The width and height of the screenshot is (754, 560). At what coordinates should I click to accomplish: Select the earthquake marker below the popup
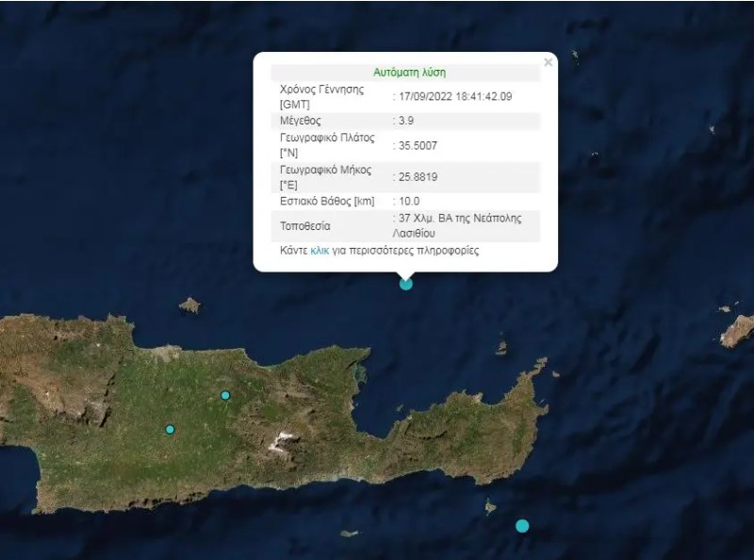click(x=406, y=284)
